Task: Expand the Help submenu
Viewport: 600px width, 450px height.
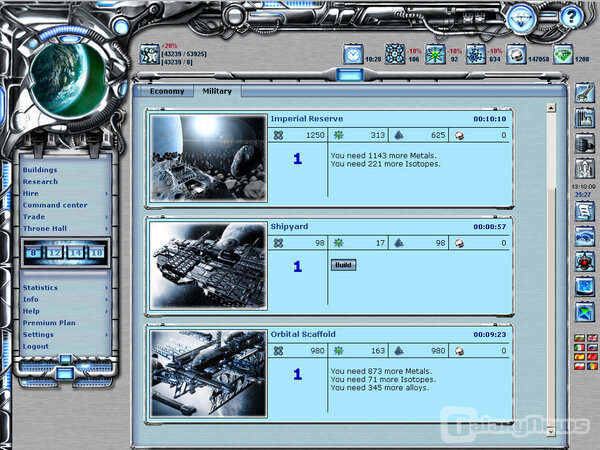Action: point(107,311)
